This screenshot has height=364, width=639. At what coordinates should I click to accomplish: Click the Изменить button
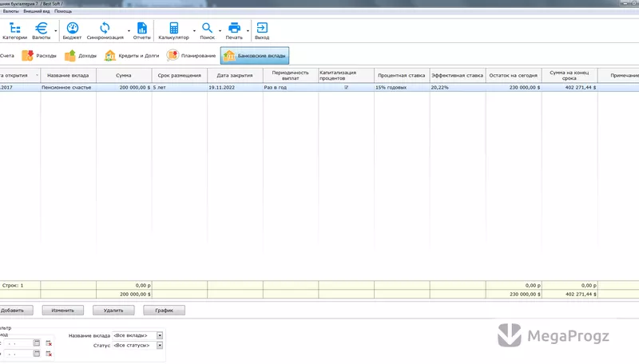(63, 311)
